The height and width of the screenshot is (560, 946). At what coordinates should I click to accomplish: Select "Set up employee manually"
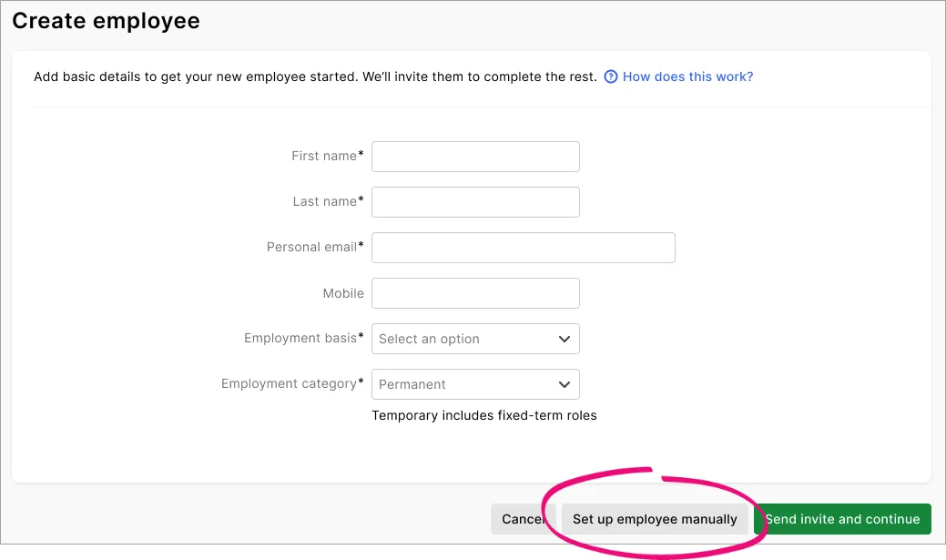point(655,519)
